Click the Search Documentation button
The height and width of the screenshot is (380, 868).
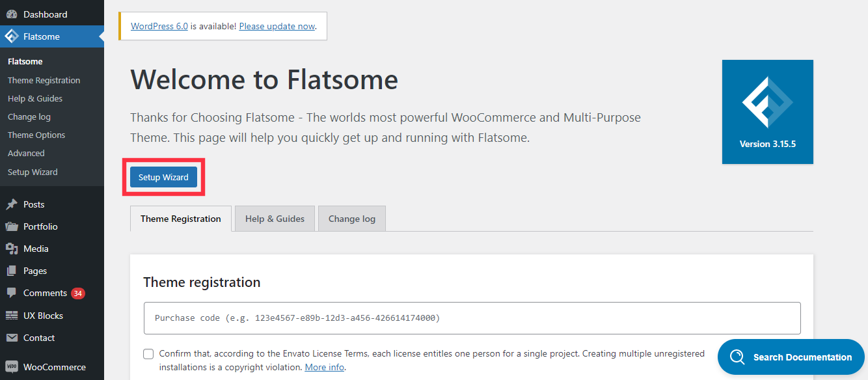click(x=791, y=357)
